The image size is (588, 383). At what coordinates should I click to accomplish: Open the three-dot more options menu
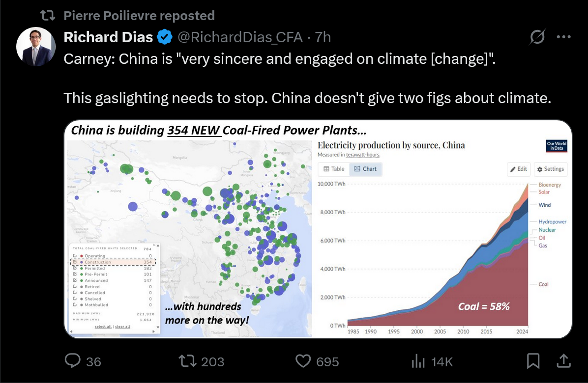coord(563,37)
